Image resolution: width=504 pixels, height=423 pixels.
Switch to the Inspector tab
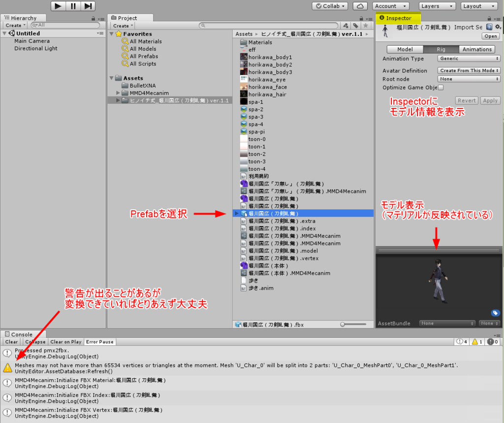point(398,18)
